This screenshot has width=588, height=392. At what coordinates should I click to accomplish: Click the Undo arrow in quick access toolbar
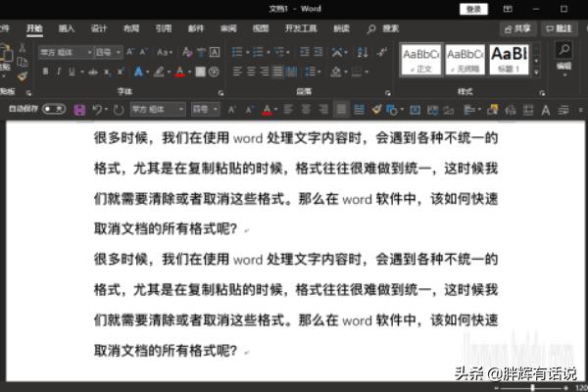tap(97, 110)
